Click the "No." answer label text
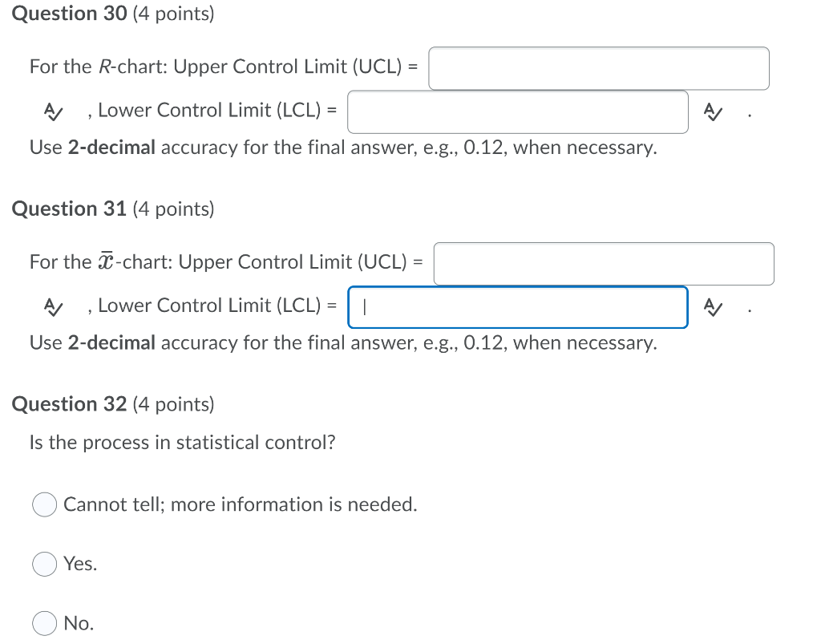Screen dimensions: 821x644 point(77,623)
